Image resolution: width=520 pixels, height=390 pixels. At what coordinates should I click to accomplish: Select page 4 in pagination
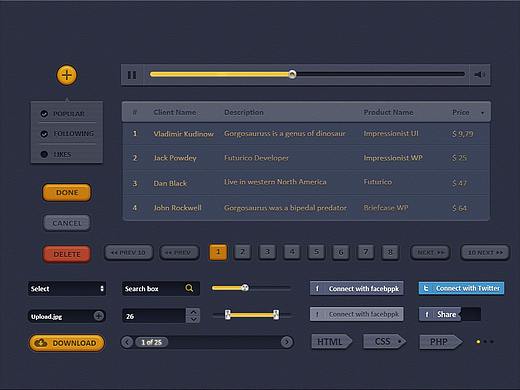[x=292, y=252]
